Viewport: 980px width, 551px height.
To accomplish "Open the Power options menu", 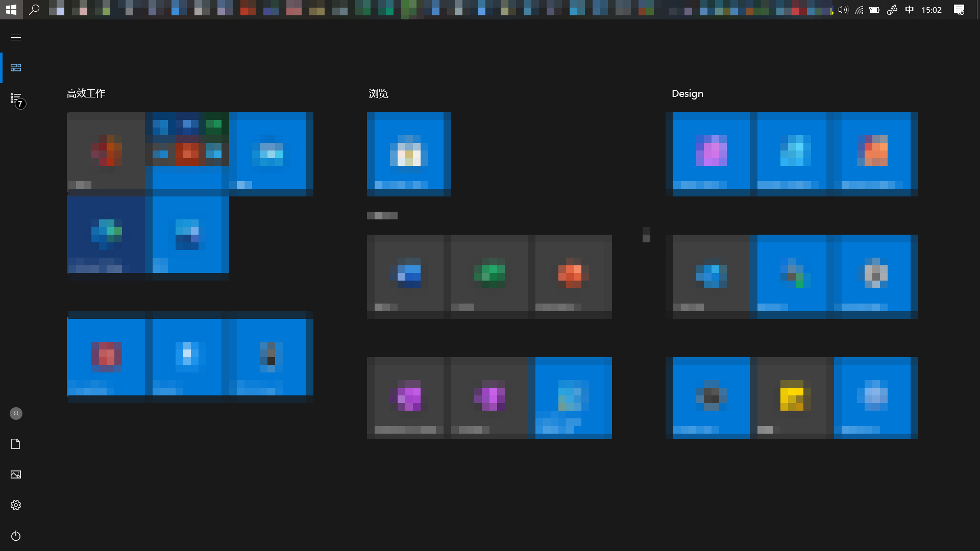I will click(x=16, y=536).
